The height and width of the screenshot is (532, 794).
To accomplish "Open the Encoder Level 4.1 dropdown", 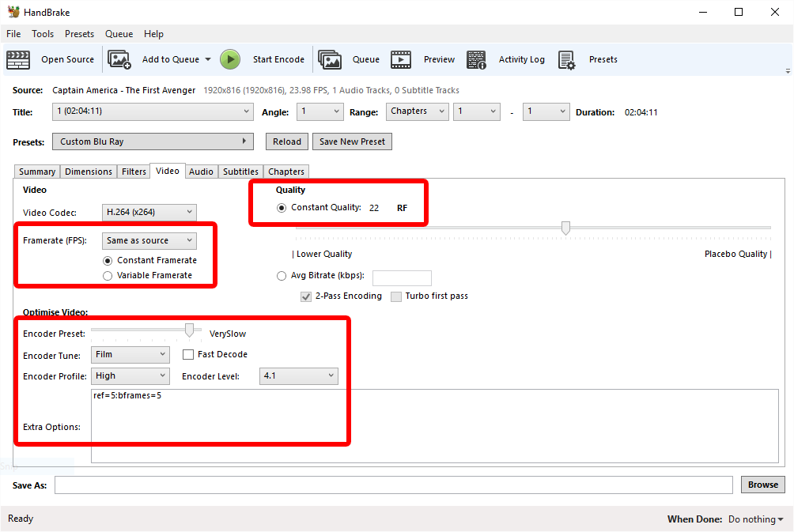I will [x=298, y=375].
